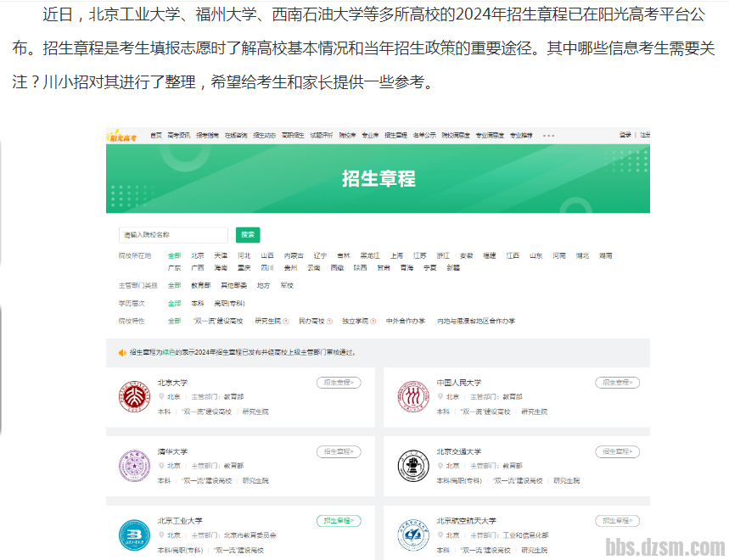Select 民办高校 in the 院校特性 filter

(x=311, y=322)
